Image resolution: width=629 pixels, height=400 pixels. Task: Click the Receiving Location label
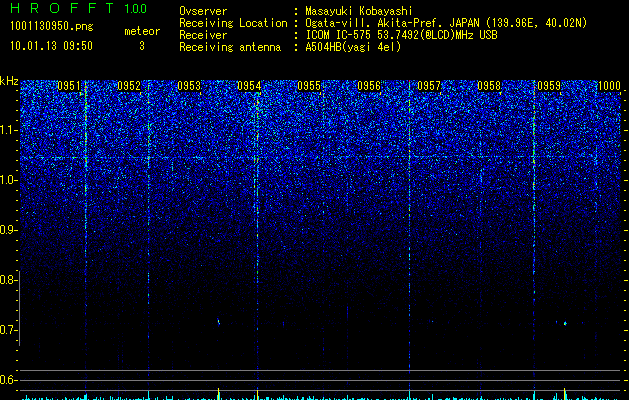pyautogui.click(x=233, y=23)
